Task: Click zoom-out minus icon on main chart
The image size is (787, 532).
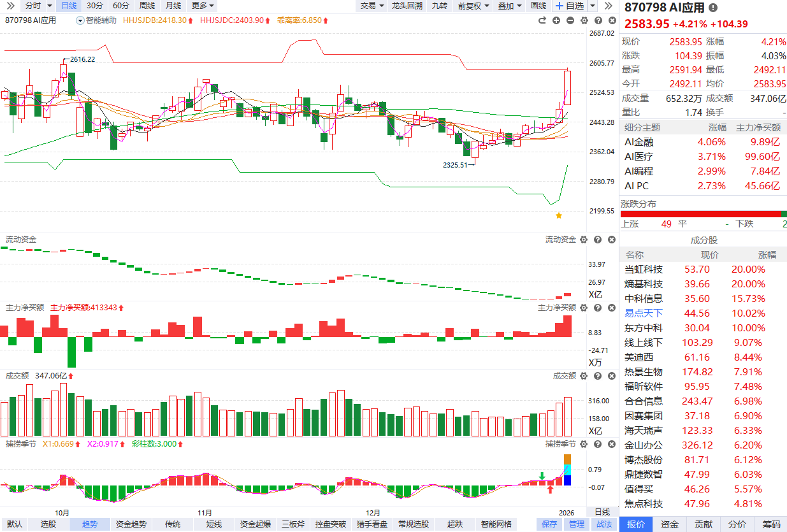Action: pyautogui.click(x=570, y=20)
